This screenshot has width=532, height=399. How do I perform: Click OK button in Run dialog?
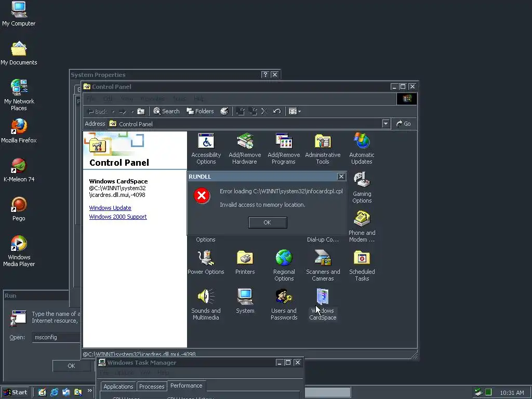[x=71, y=366]
